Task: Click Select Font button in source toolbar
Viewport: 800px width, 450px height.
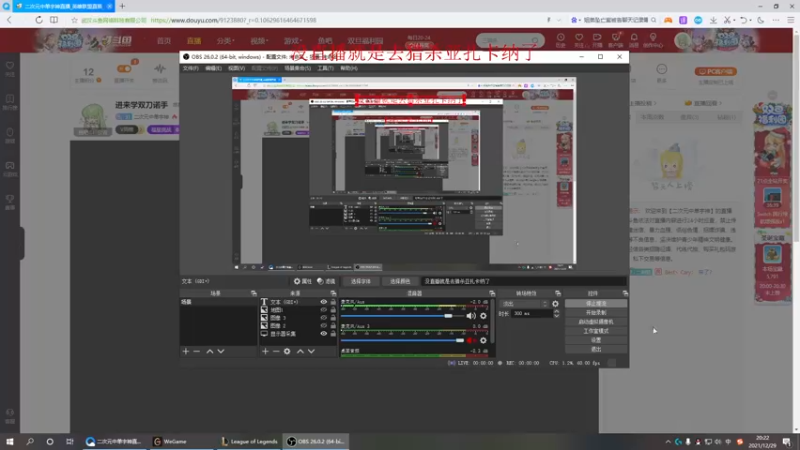Action: coord(361,281)
